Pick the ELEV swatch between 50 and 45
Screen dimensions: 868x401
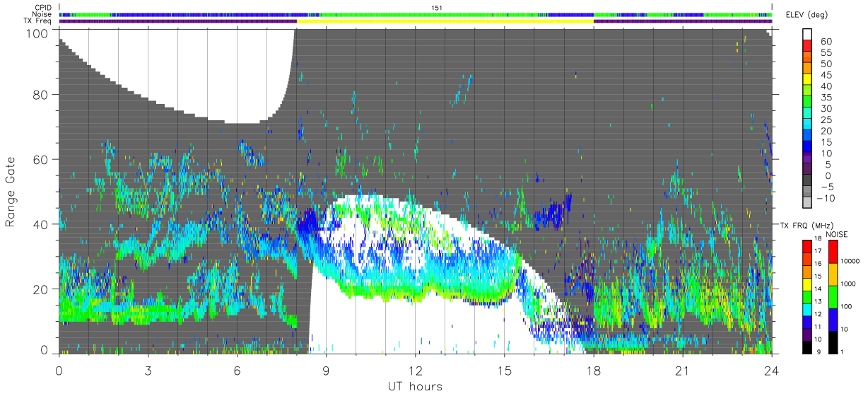[x=807, y=69]
